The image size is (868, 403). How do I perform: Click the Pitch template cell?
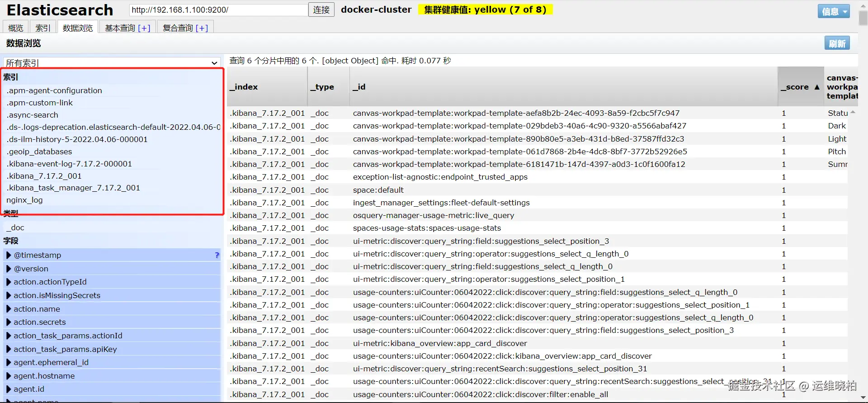point(837,152)
